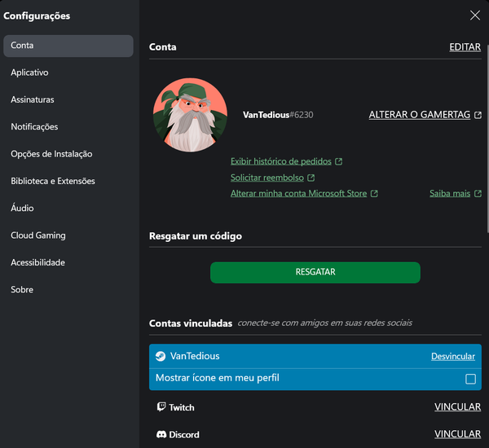
Task: Open the Áudio settings page
Action: click(x=22, y=209)
